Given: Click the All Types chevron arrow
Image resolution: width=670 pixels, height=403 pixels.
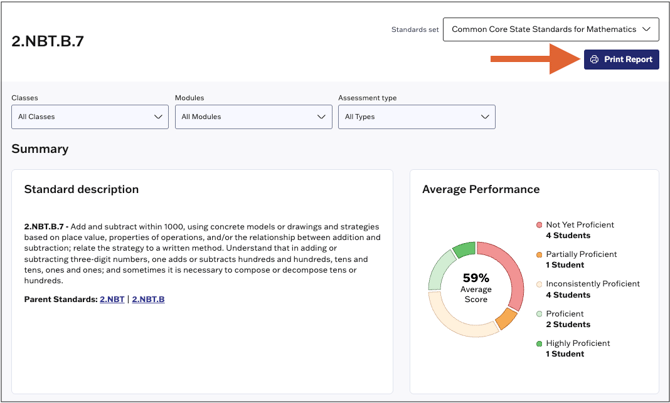Looking at the screenshot, I should [485, 117].
